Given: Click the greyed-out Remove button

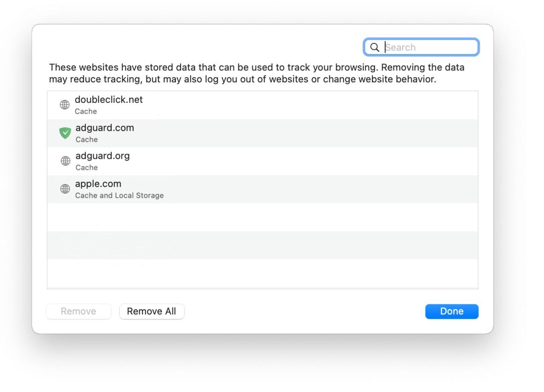Looking at the screenshot, I should [x=79, y=311].
